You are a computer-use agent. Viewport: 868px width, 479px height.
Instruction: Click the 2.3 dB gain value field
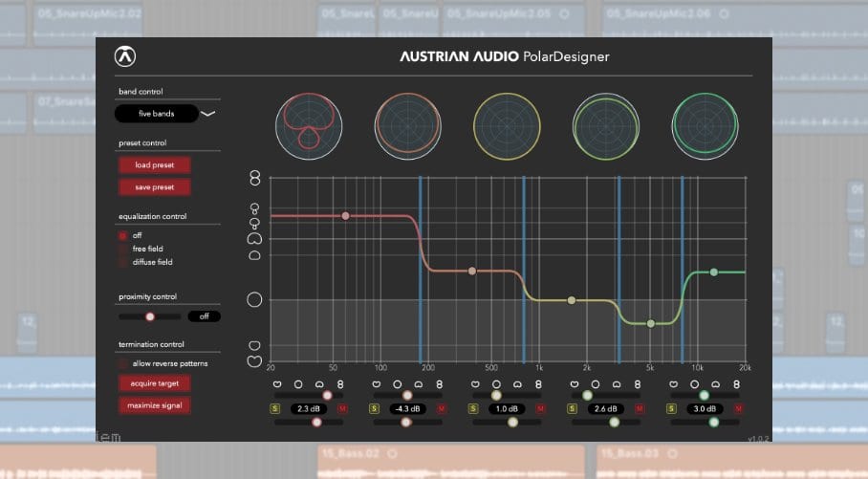tap(309, 408)
